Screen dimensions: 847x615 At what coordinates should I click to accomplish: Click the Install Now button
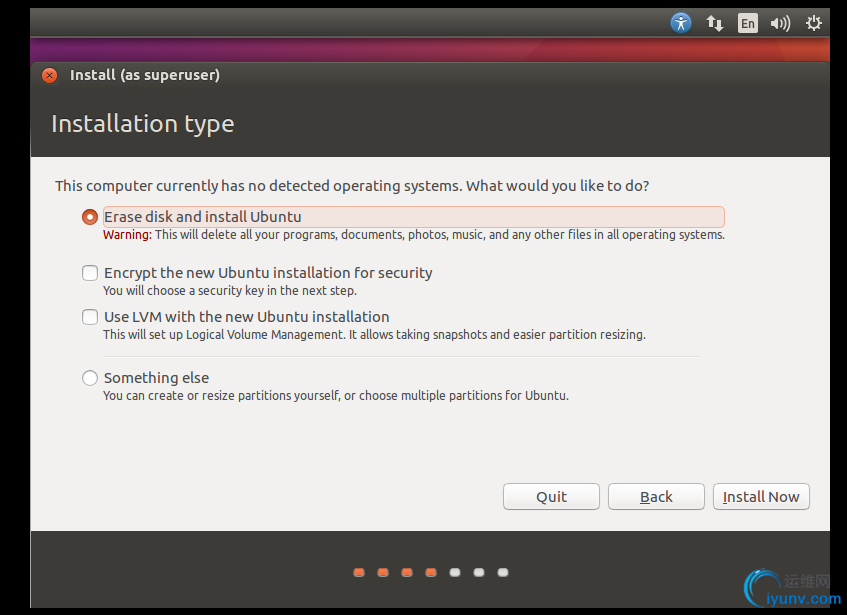pyautogui.click(x=761, y=497)
